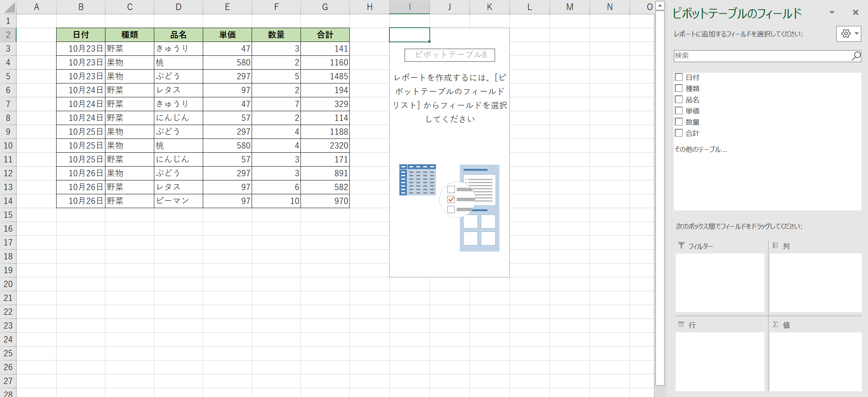Image resolution: width=868 pixels, height=397 pixels.
Task: Open the pane options dropdown arrow
Action: [x=832, y=13]
